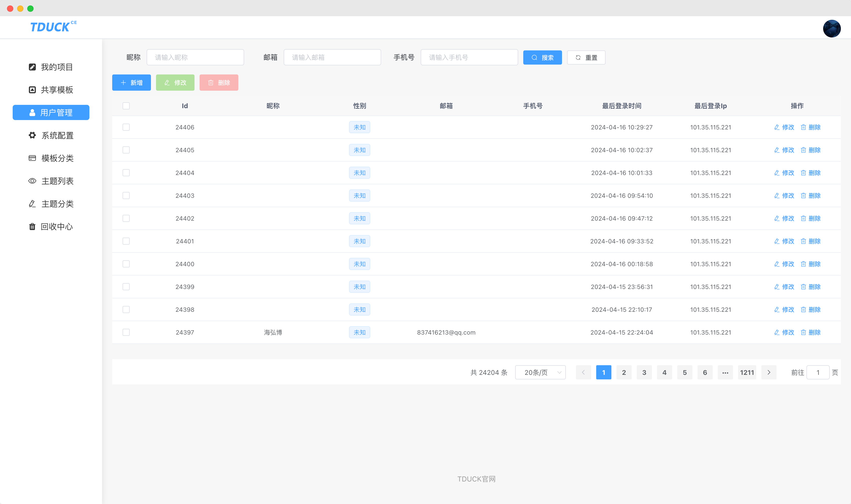
Task: Click the 最后登录时间 column header
Action: tap(622, 106)
